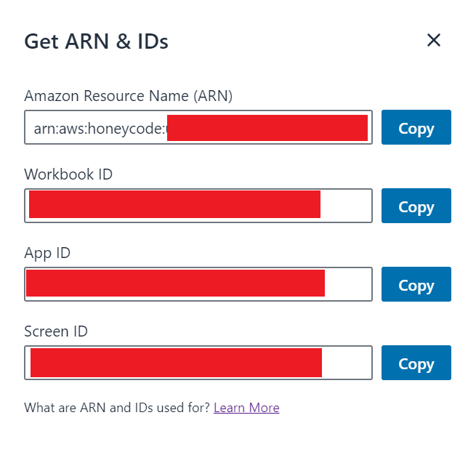Image resolution: width=476 pixels, height=463 pixels.
Task: Focus the Workbook ID field
Action: coord(198,206)
